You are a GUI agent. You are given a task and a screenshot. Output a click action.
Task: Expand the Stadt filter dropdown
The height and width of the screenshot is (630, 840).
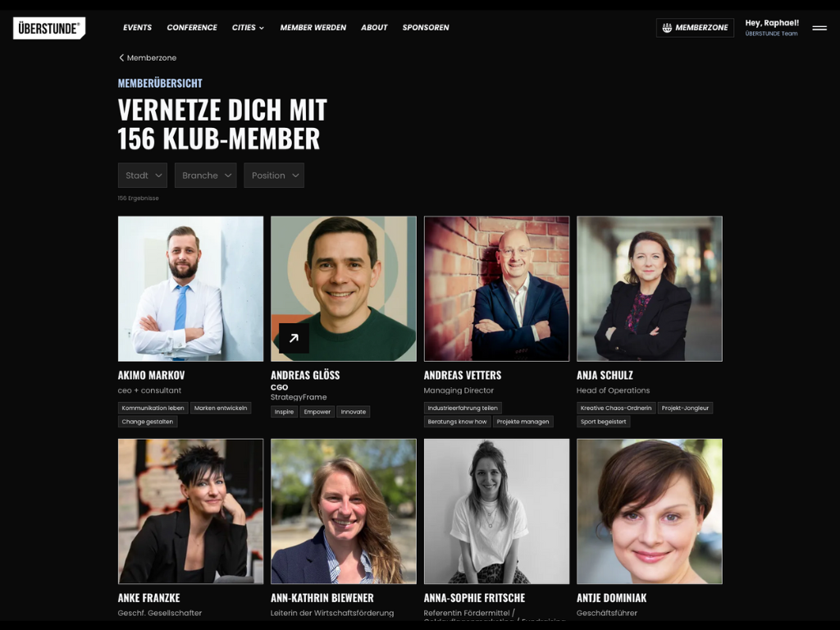click(x=143, y=176)
